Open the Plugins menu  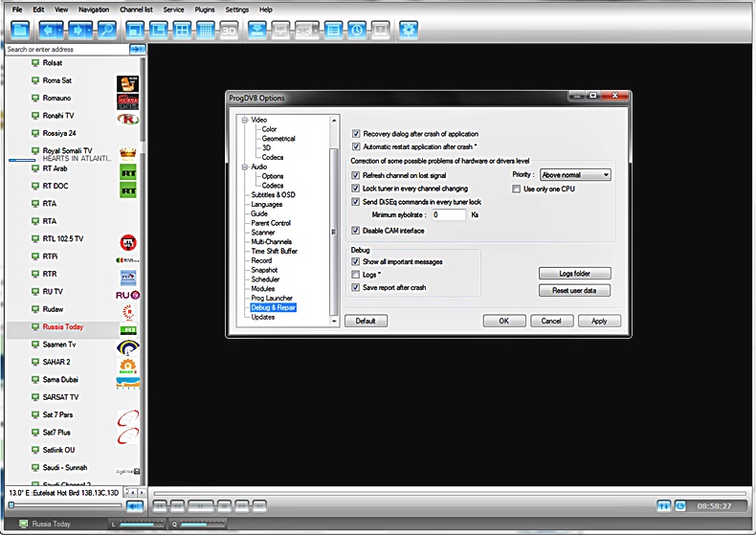[x=204, y=9]
